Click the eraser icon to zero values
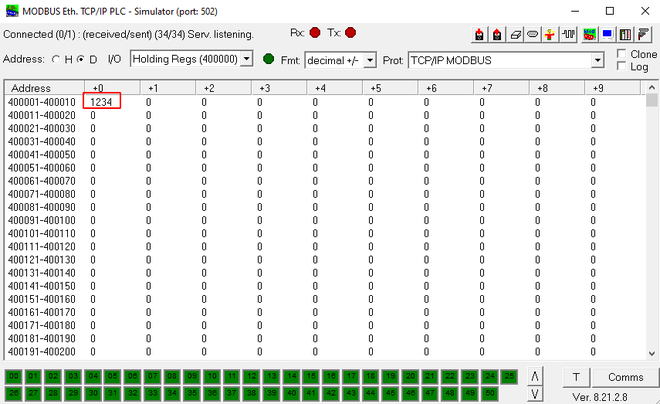 pos(515,34)
